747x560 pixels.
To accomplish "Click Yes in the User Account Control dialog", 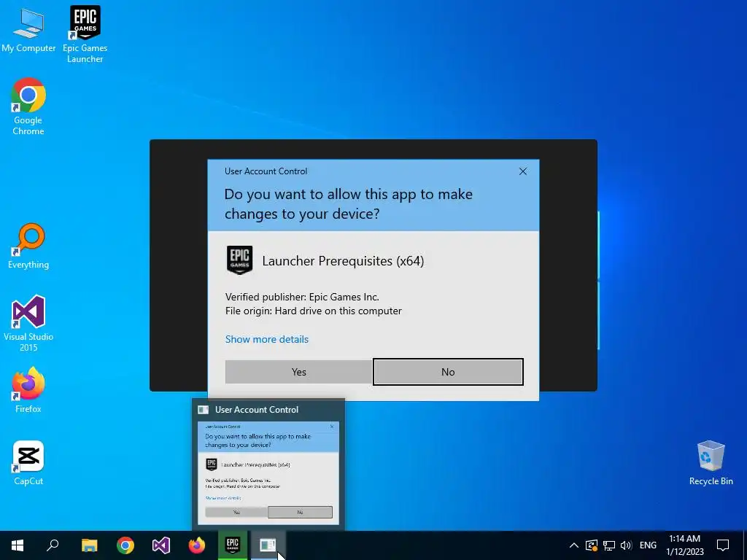I will click(x=298, y=372).
